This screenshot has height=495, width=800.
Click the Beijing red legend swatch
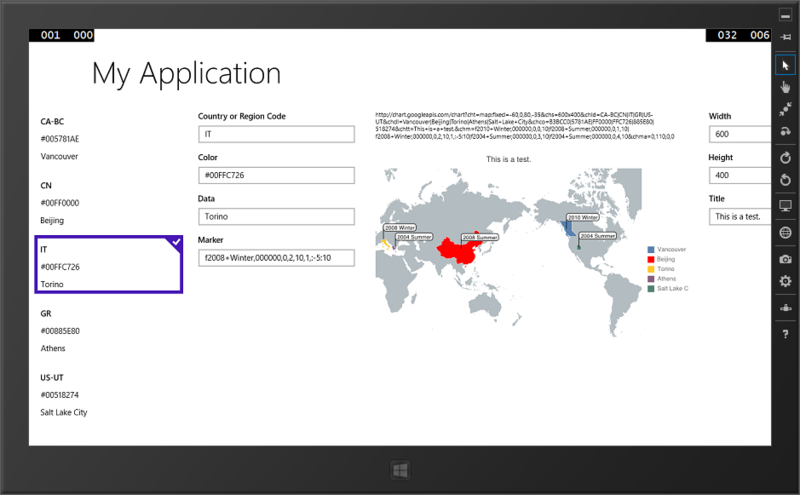651,259
